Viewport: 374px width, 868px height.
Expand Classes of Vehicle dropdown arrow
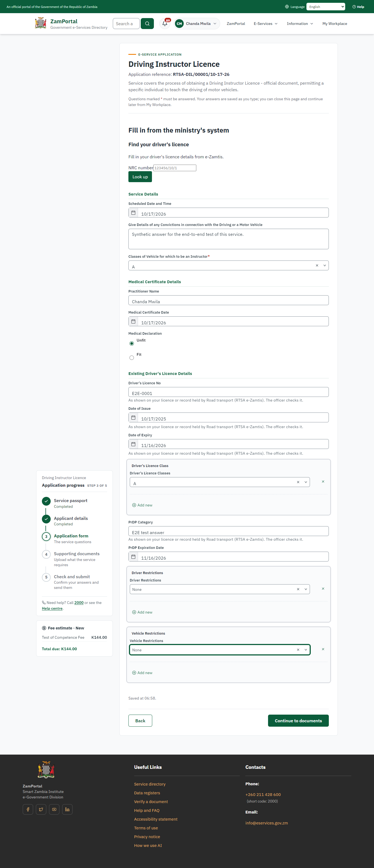tap(324, 265)
